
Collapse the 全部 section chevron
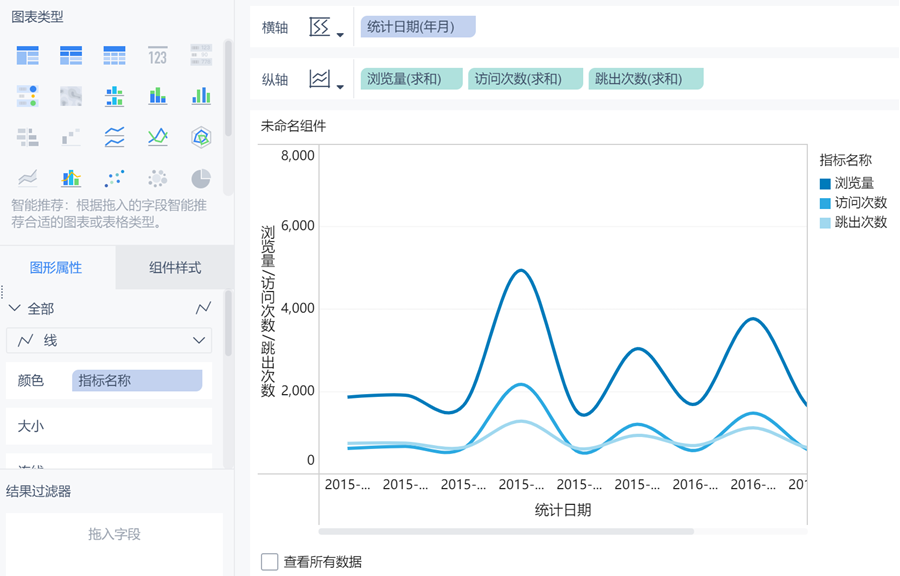point(14,309)
